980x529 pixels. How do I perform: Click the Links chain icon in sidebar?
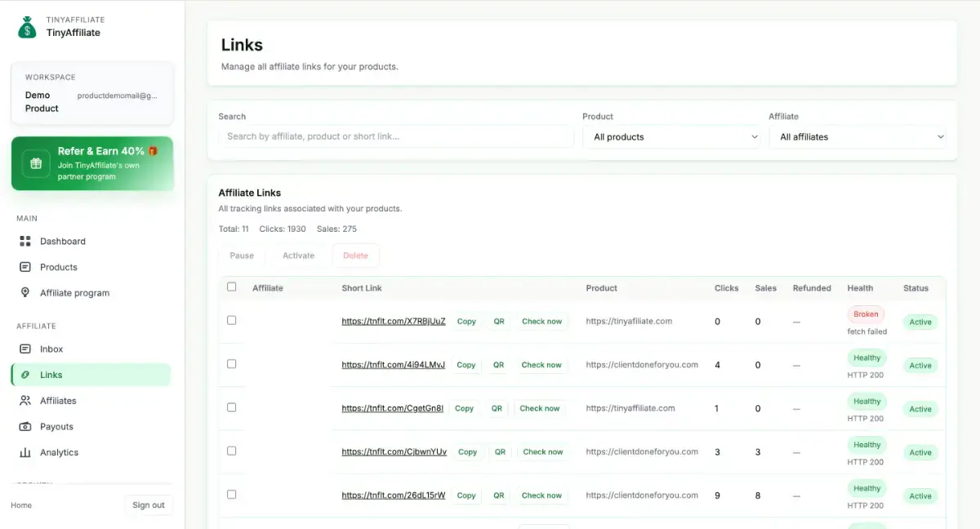tap(25, 375)
